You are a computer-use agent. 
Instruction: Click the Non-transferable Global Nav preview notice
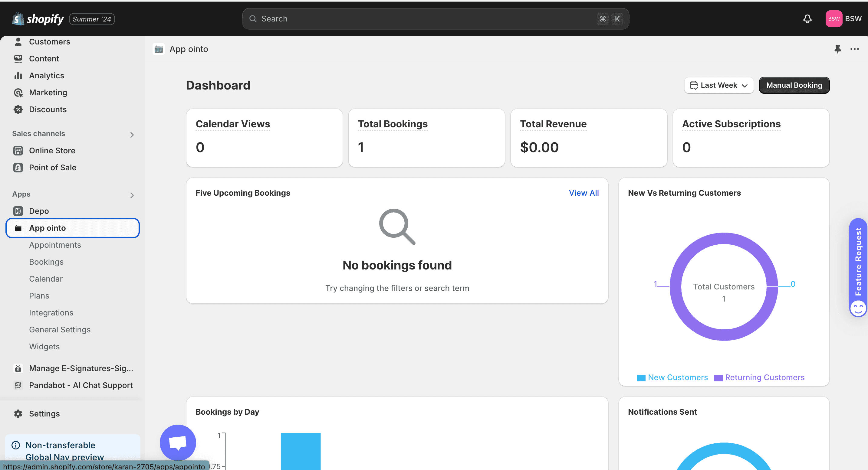(72, 451)
